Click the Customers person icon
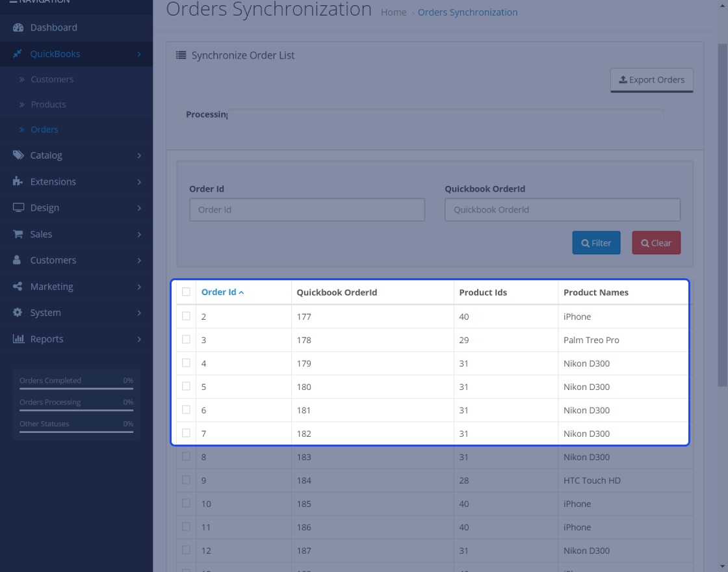Screen dimensions: 728x572 (17, 260)
